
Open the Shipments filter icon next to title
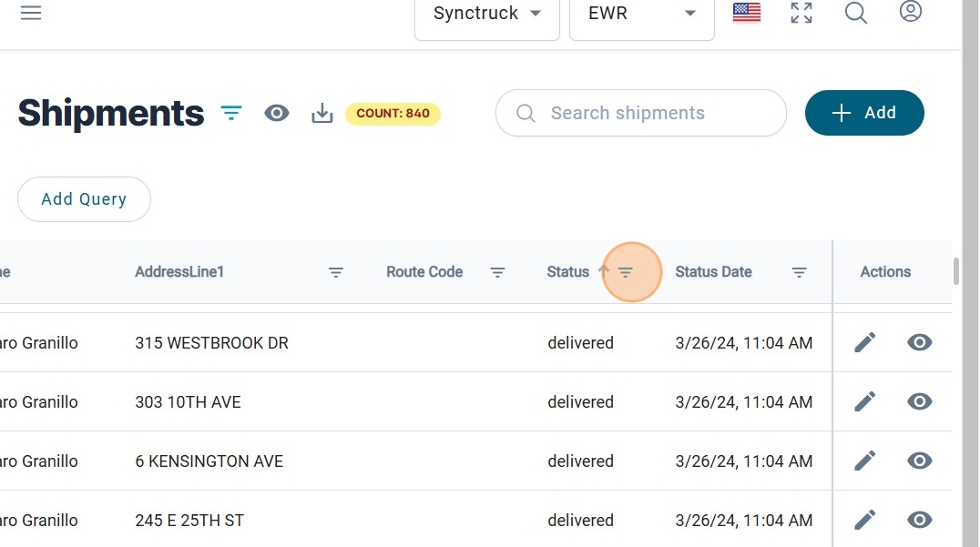click(231, 113)
